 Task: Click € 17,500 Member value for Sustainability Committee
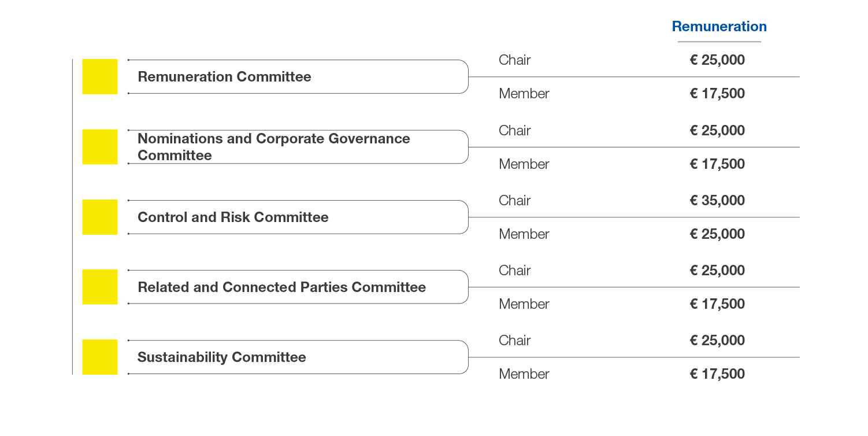point(717,374)
